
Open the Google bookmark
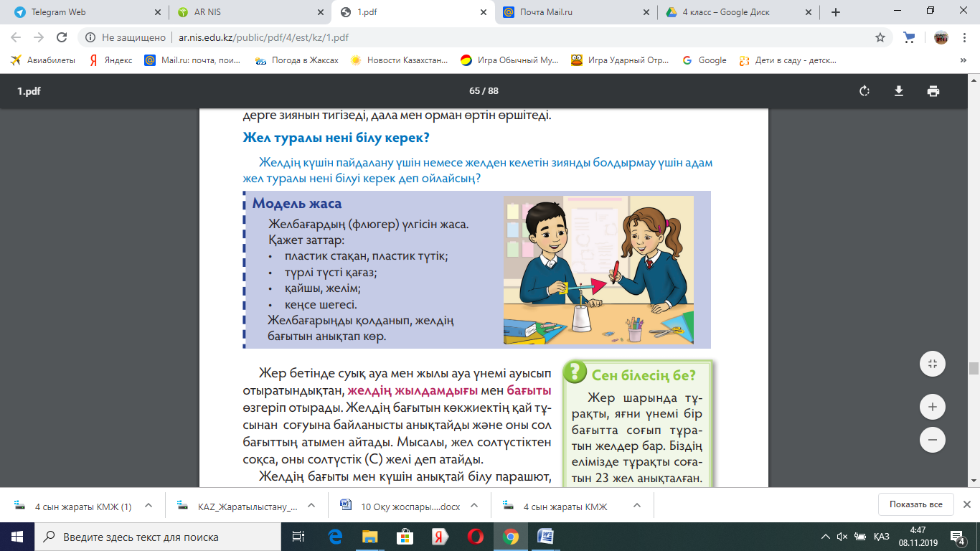[x=704, y=60]
